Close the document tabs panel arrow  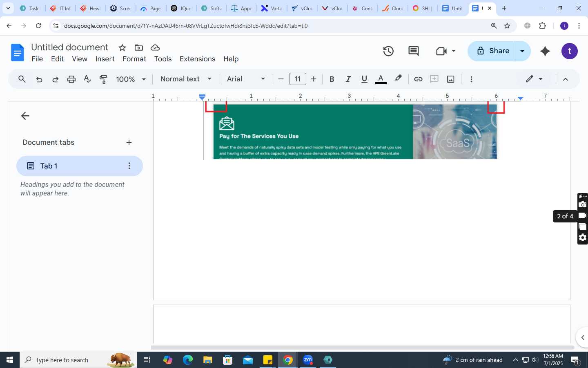point(25,116)
